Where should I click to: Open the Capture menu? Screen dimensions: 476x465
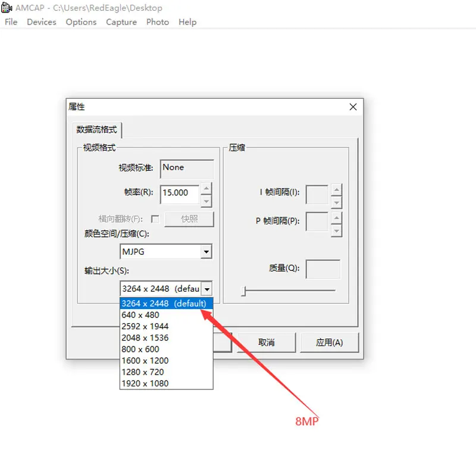tap(121, 22)
